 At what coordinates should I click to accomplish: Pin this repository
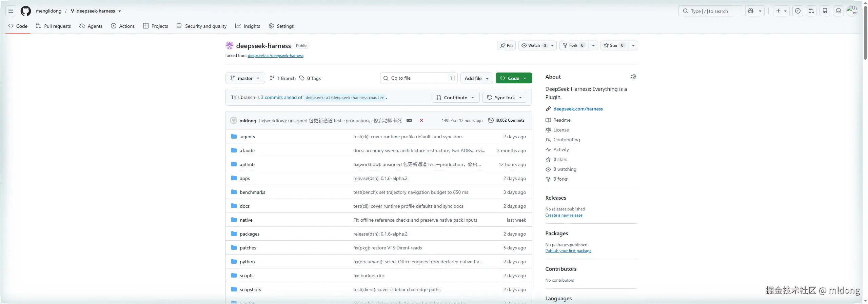coord(506,45)
